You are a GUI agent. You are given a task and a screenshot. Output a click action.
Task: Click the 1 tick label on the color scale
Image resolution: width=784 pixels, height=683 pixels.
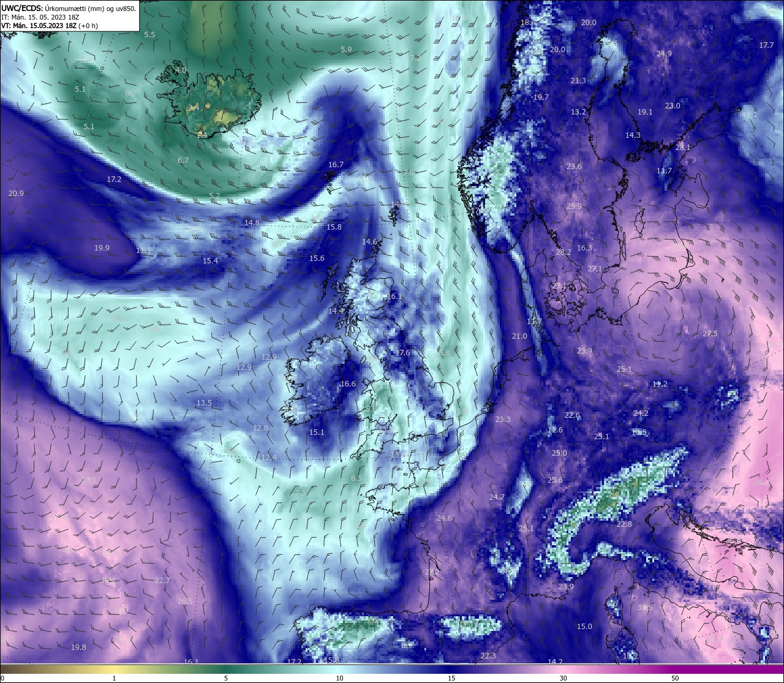(114, 678)
